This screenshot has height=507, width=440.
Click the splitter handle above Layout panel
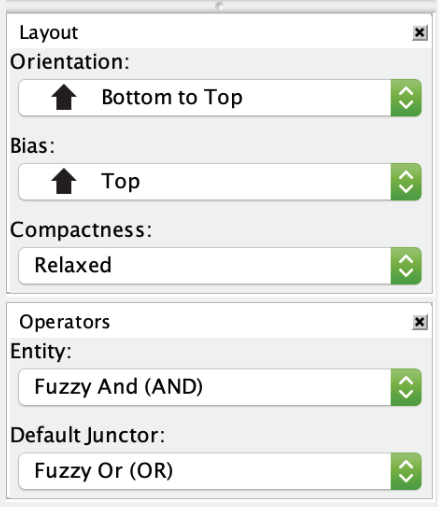219,6
